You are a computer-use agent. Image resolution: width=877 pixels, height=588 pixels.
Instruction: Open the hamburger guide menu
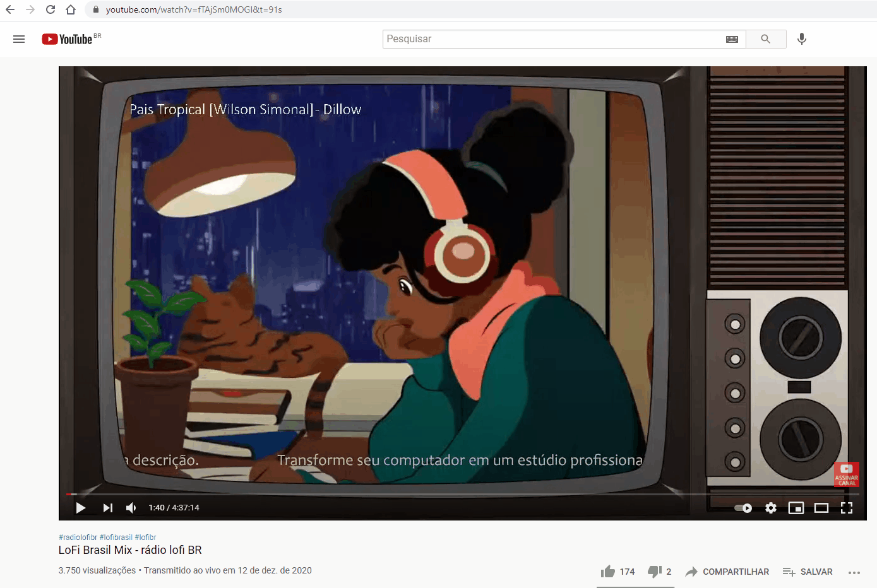pos(19,39)
